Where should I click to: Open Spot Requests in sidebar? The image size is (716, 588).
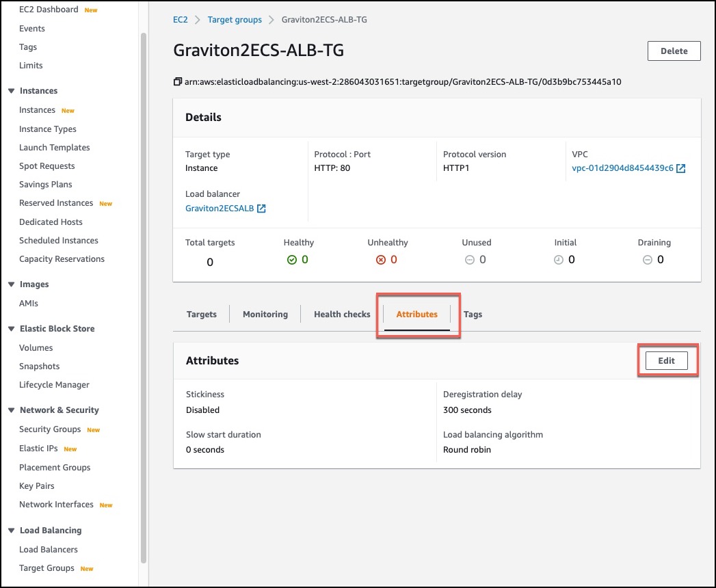click(47, 166)
